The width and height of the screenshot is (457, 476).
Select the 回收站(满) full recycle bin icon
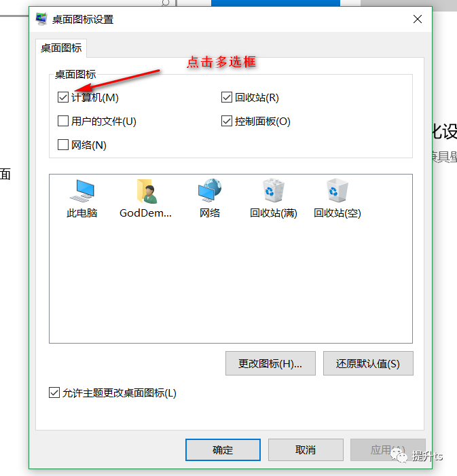(273, 190)
